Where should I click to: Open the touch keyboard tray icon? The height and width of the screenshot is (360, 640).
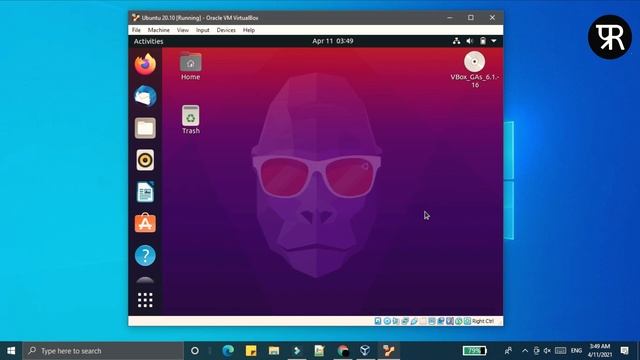pos(560,351)
